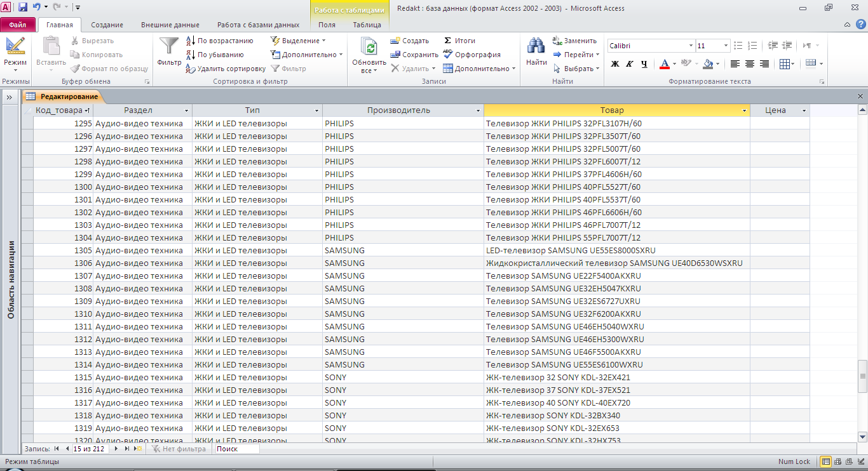The height and width of the screenshot is (471, 868).
Task: Open the Поля ribbon tab
Action: click(327, 25)
